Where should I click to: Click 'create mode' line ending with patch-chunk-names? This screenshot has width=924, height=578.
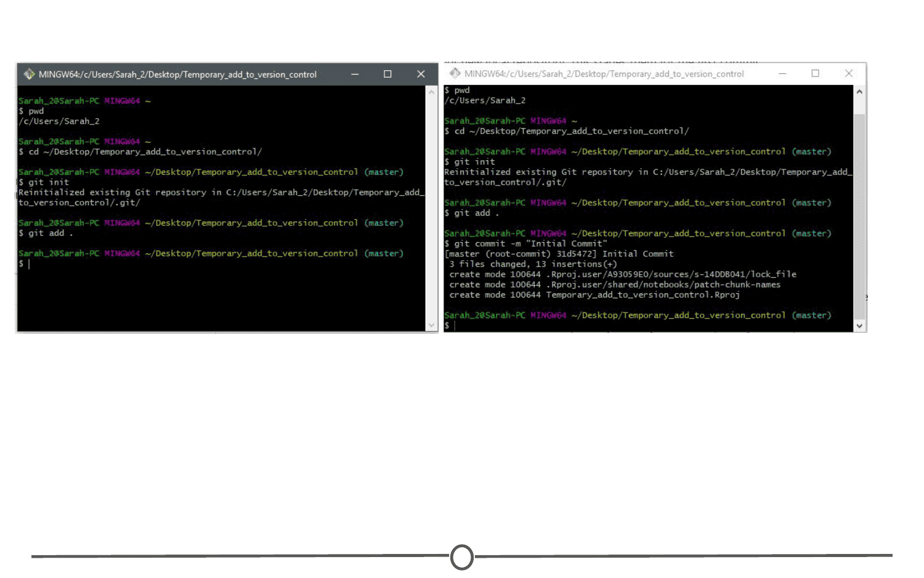click(x=615, y=285)
